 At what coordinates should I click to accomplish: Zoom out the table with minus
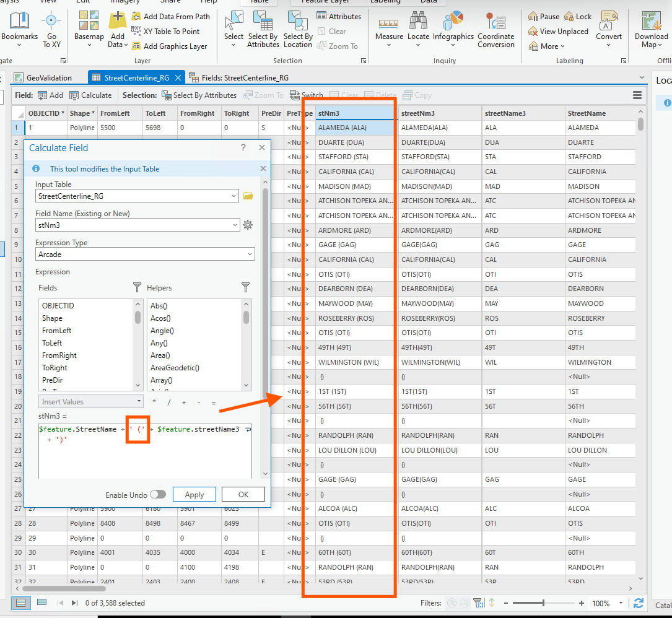506,603
